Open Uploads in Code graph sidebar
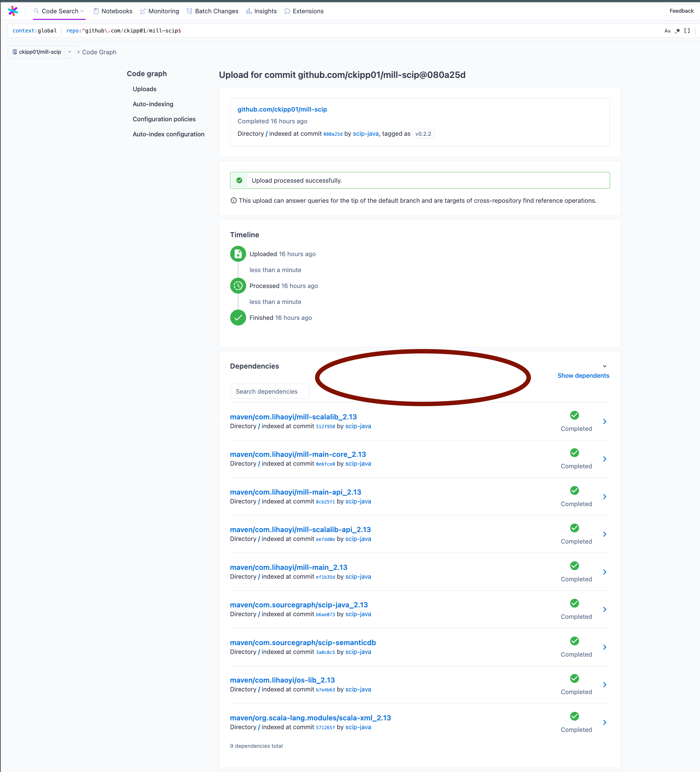This screenshot has height=772, width=700. [144, 89]
